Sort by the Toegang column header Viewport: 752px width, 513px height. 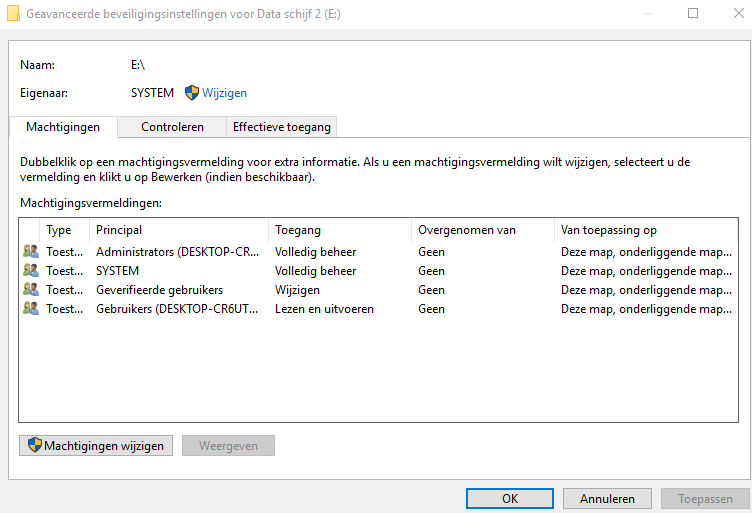[339, 230]
